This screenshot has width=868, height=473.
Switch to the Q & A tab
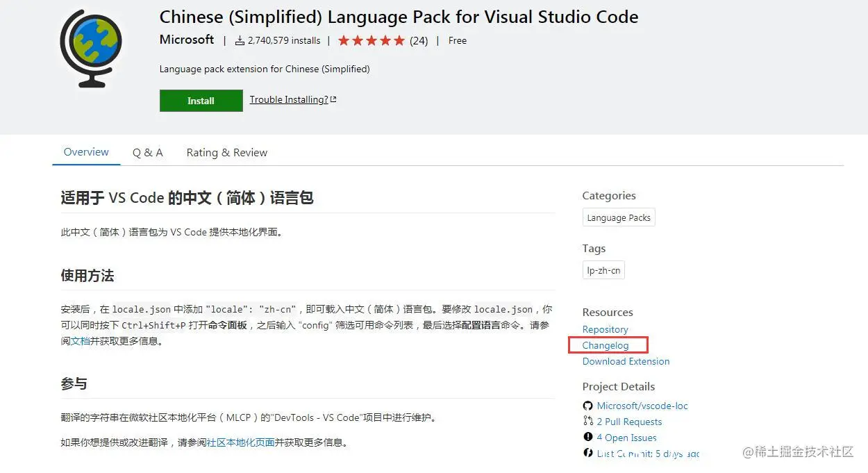pos(147,153)
